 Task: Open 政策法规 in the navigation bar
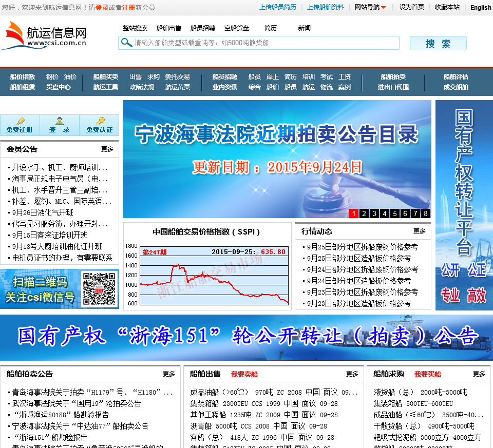pyautogui.click(x=142, y=87)
